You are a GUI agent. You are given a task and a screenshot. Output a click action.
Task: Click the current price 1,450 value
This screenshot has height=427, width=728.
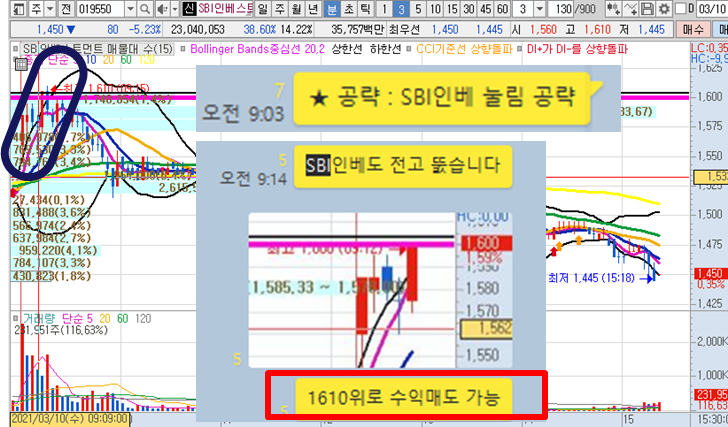pos(50,30)
